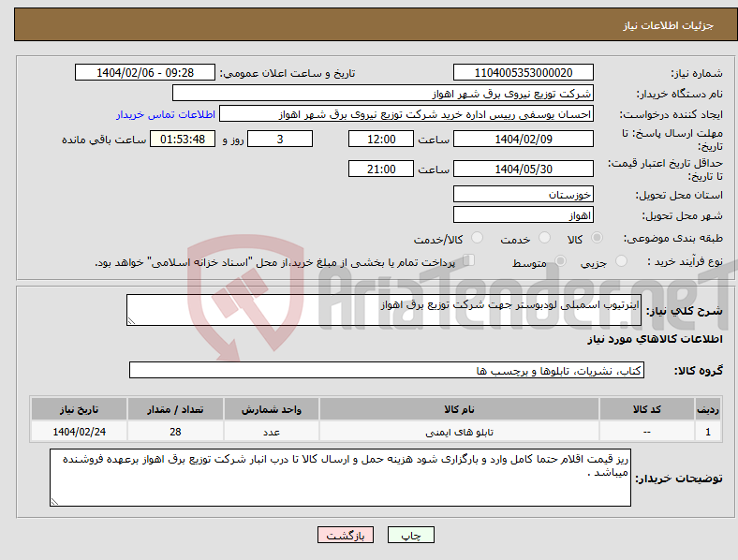Select the متوسط purchase type radio
Viewport: 738px width, 560px height.
560,261
